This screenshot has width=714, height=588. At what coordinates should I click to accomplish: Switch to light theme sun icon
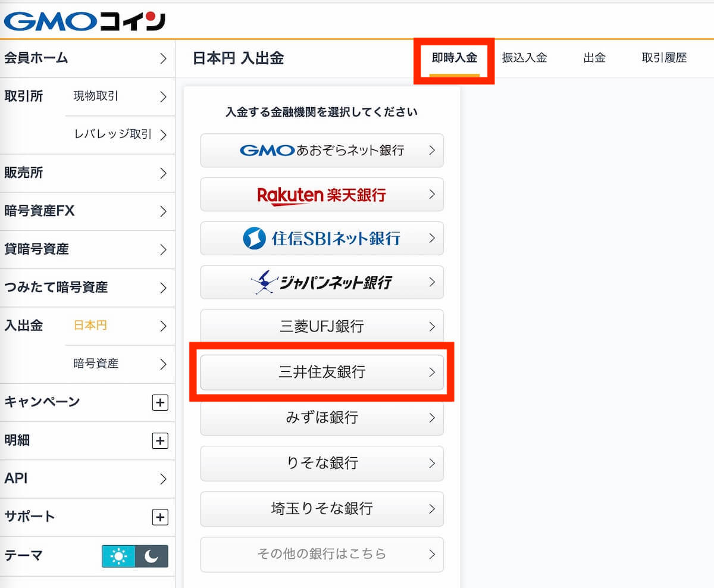(118, 556)
